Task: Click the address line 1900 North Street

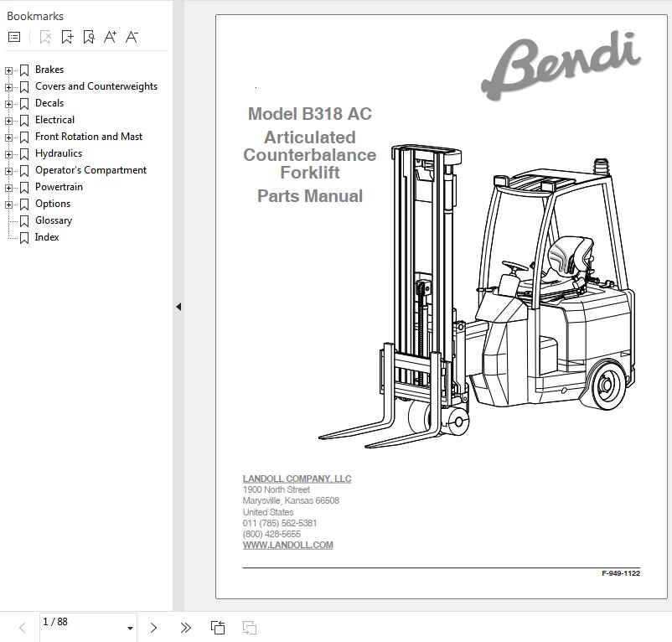Action: point(276,489)
